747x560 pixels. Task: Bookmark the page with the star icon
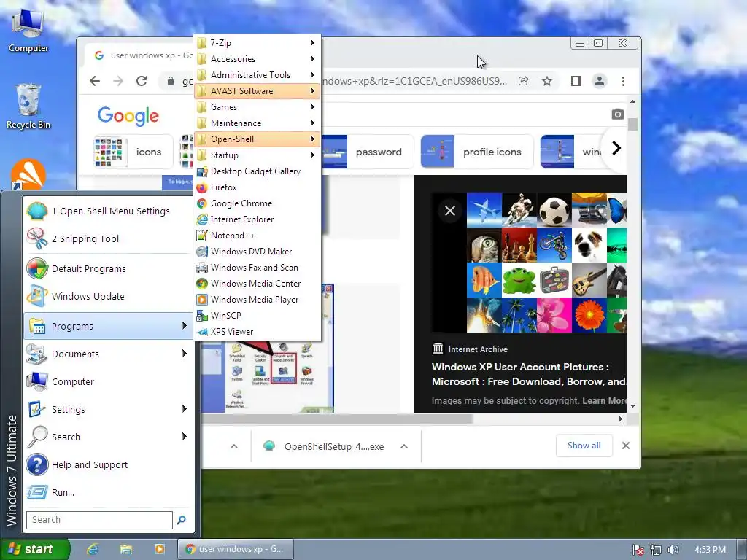point(547,81)
